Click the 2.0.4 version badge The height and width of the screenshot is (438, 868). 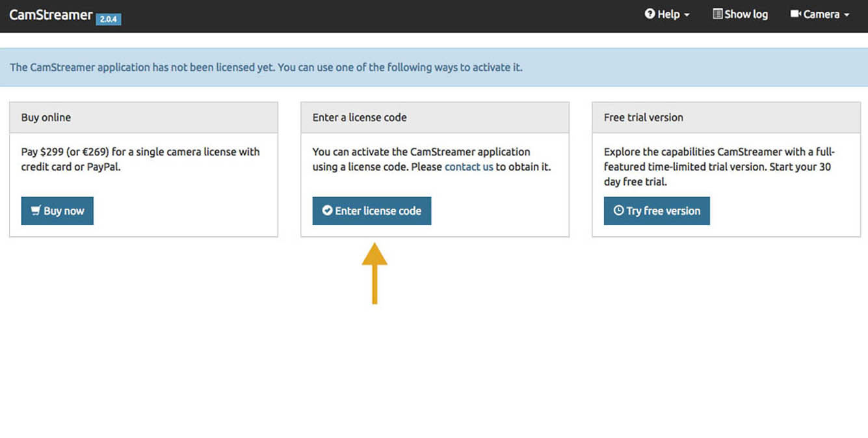tap(108, 19)
